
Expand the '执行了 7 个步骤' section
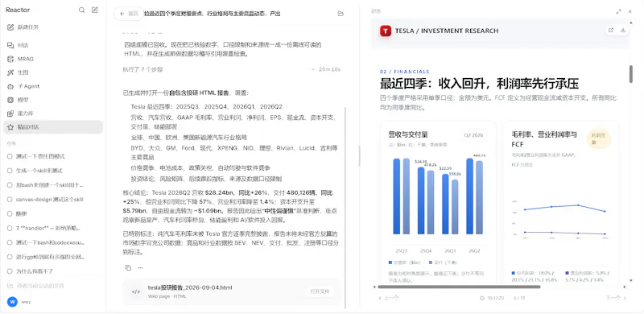(142, 69)
